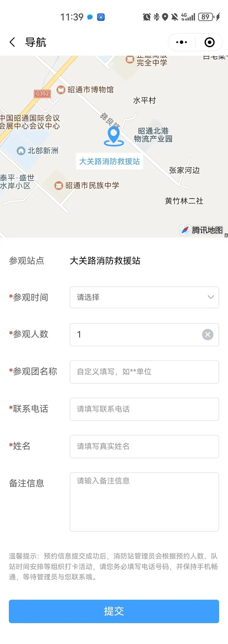Tap the back arrow icon
Image resolution: width=228 pixels, height=644 pixels.
tap(12, 42)
